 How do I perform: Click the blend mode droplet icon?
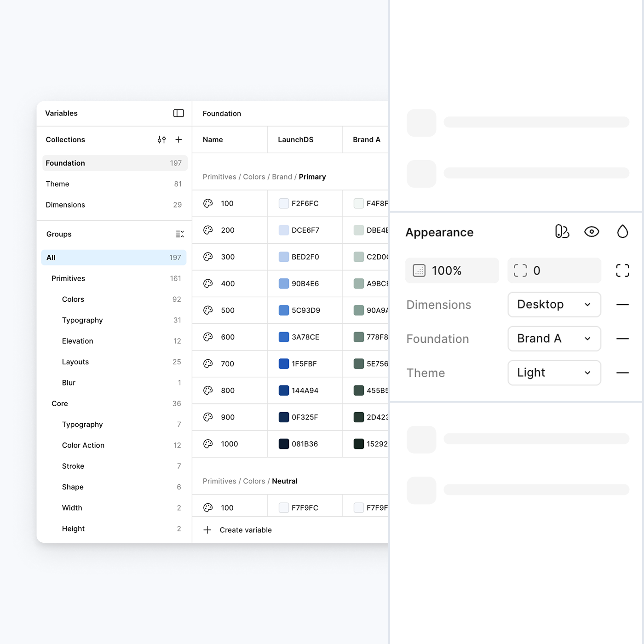[622, 231]
